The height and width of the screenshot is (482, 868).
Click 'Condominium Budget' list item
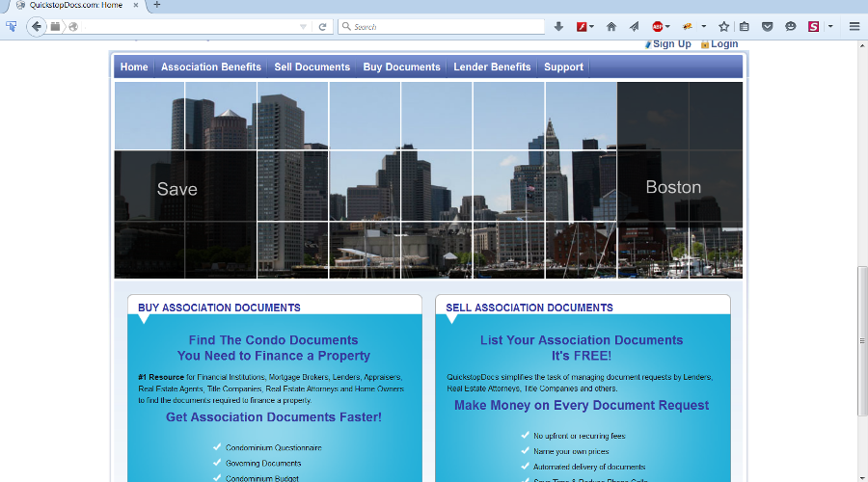[x=261, y=478]
